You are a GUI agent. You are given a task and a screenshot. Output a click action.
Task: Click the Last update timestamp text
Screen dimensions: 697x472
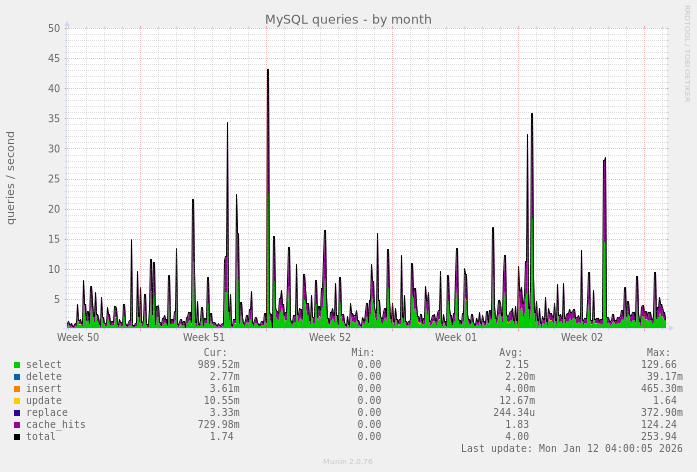tap(572, 448)
